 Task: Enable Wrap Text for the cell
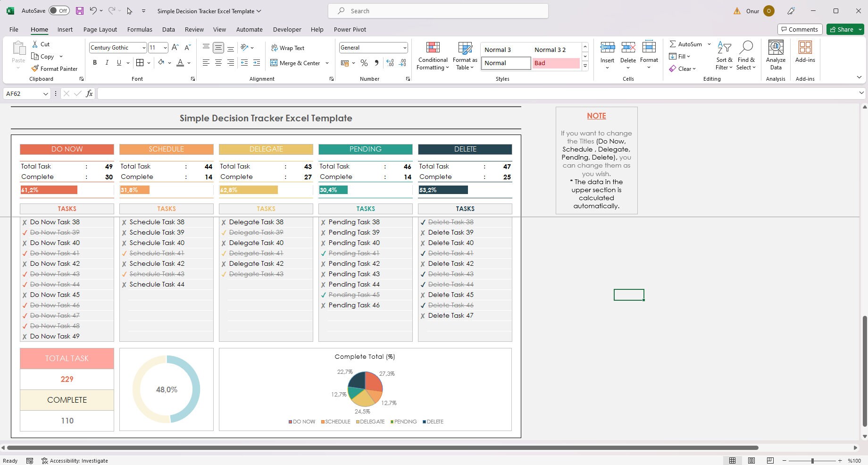click(x=288, y=48)
